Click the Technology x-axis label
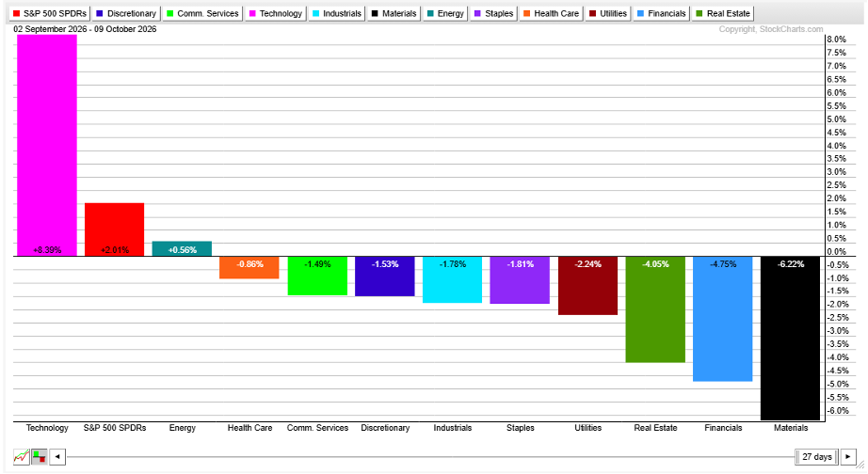868x474 pixels. [47, 428]
